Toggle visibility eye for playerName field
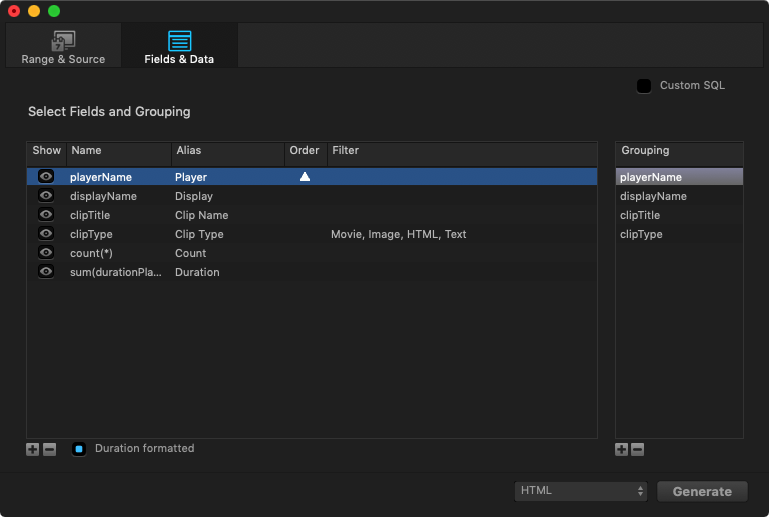The width and height of the screenshot is (769, 517). pyautogui.click(x=46, y=177)
